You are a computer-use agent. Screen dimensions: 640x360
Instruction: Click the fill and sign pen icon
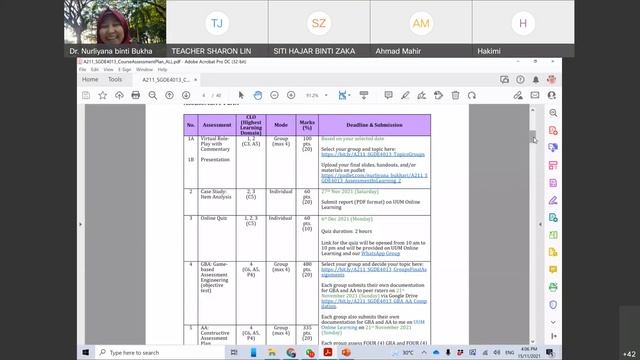(518, 96)
